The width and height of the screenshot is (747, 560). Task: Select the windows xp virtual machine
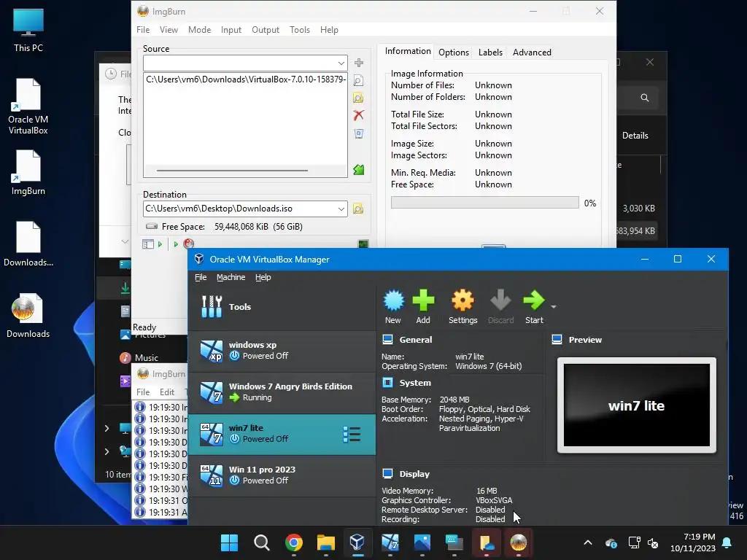point(282,351)
